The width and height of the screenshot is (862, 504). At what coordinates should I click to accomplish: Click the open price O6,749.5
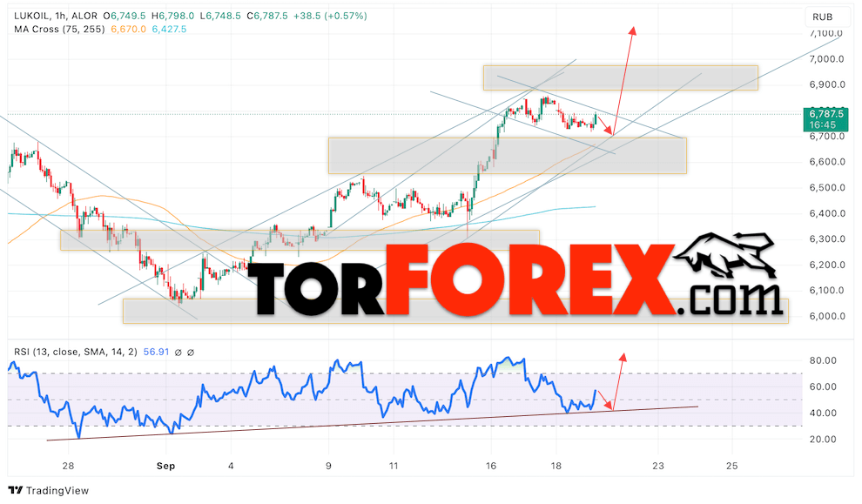pyautogui.click(x=125, y=16)
